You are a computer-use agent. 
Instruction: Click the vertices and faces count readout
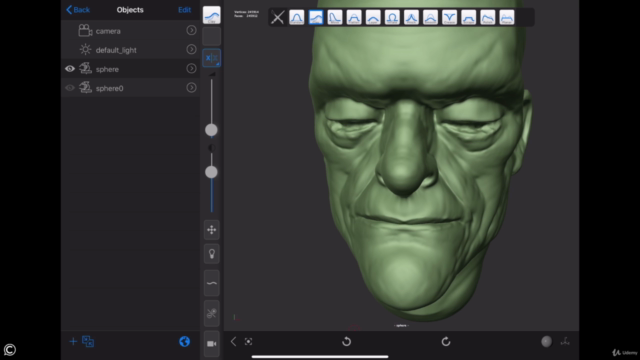pos(247,14)
